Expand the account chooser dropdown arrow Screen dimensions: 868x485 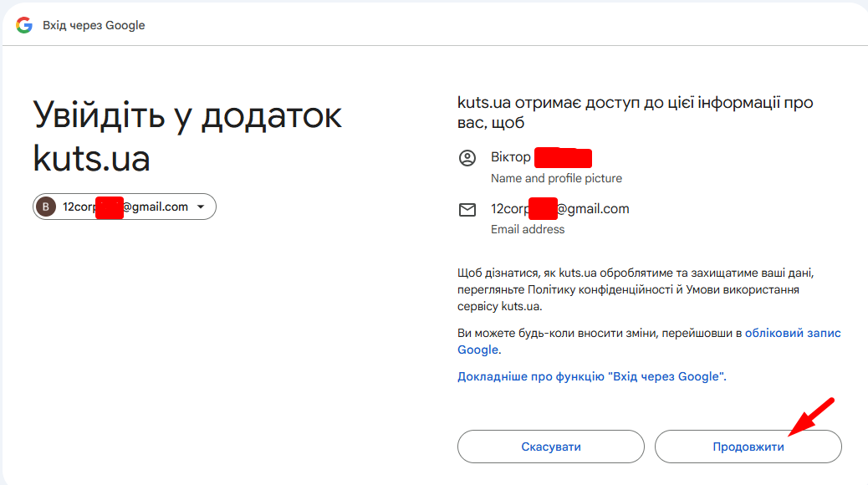pos(201,207)
